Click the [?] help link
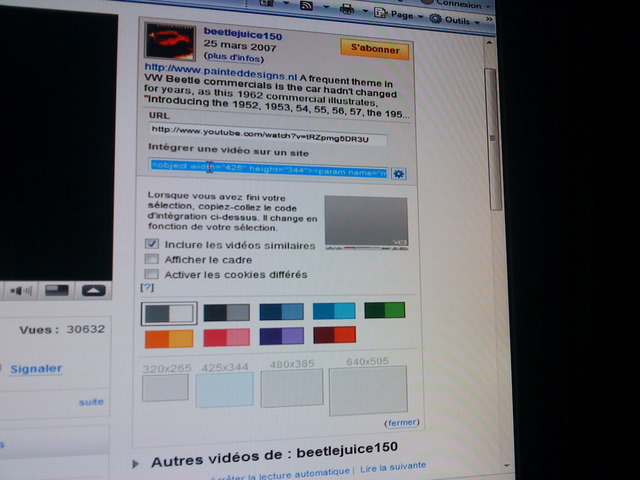 tap(147, 287)
